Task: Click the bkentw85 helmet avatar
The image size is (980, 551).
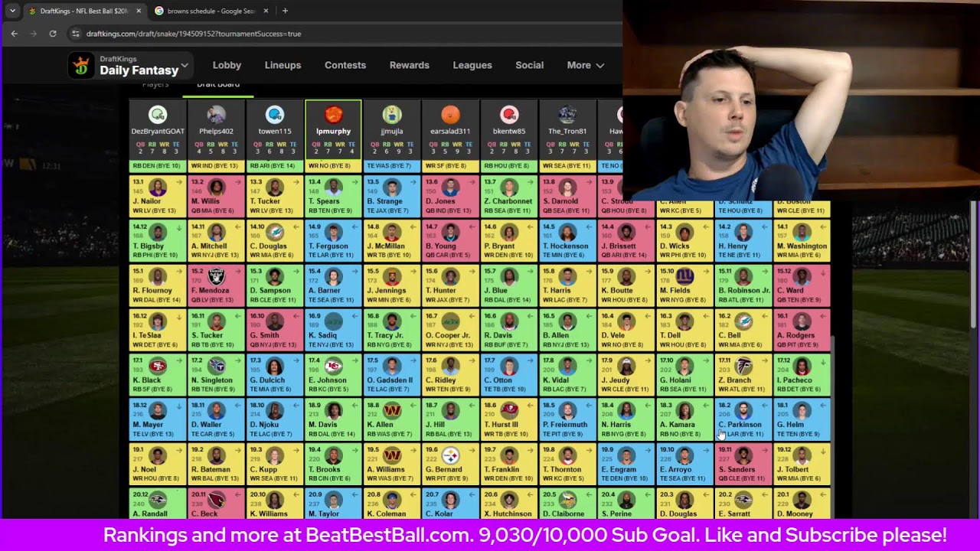Action: tap(509, 115)
